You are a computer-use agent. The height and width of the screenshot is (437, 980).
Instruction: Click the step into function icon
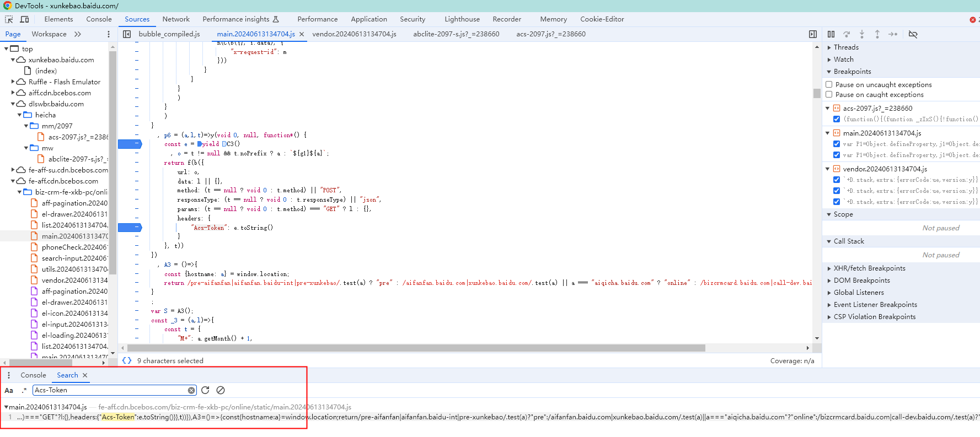862,34
